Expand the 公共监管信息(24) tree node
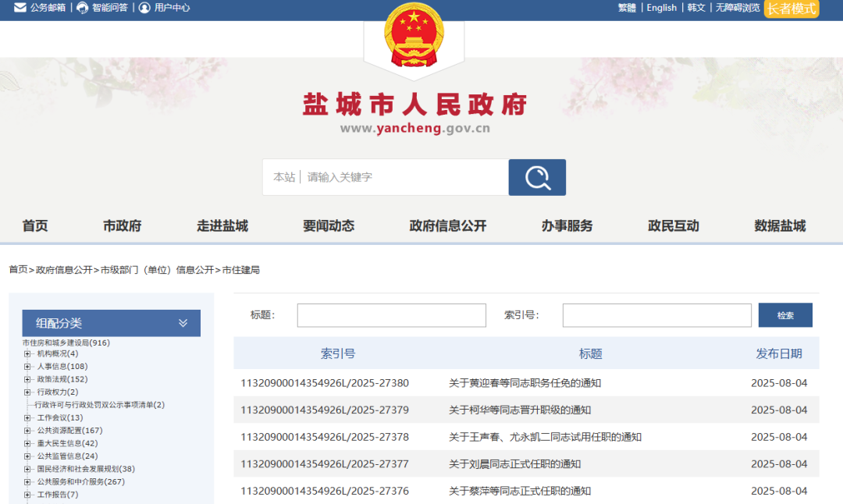Screen dimensions: 843x504 27,456
